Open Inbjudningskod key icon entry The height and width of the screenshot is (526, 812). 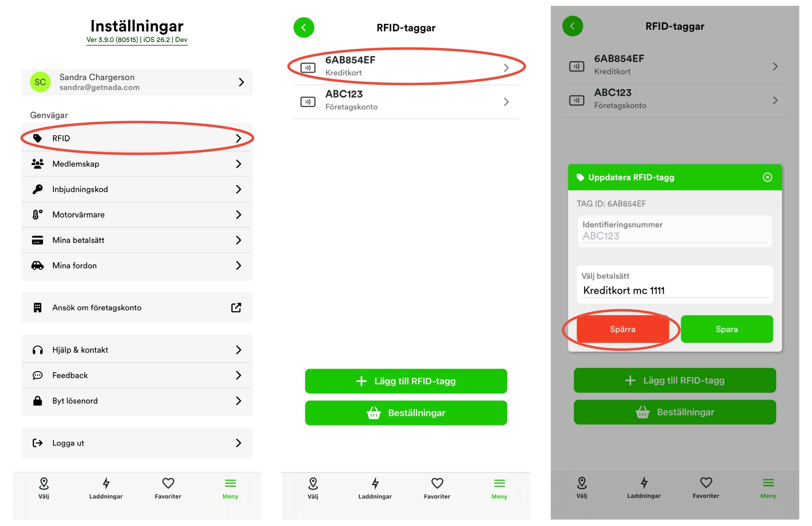click(38, 189)
